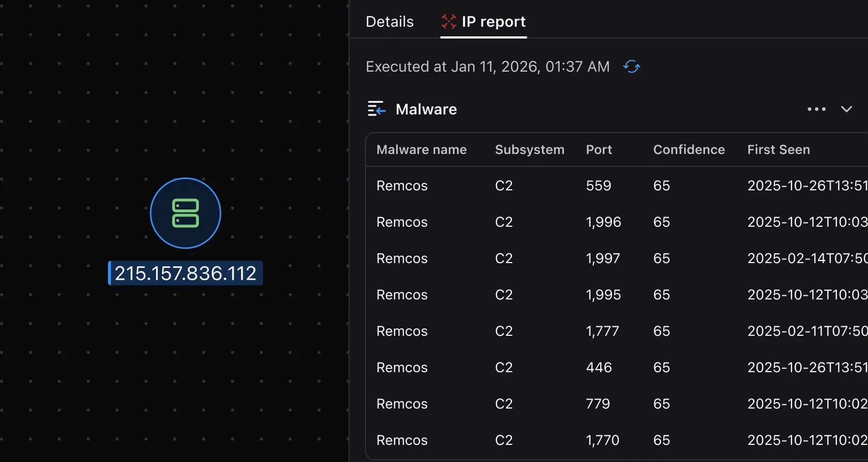Viewport: 868px width, 462px height.
Task: Select Remcos in the row with port 446
Action: 402,367
